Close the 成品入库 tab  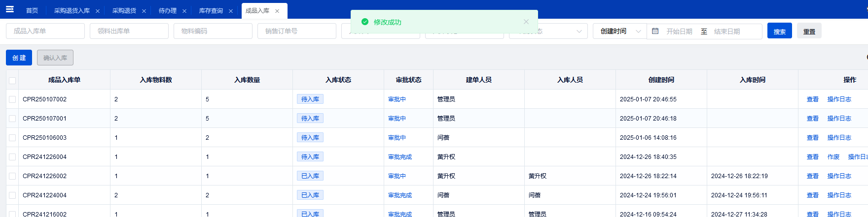point(277,11)
